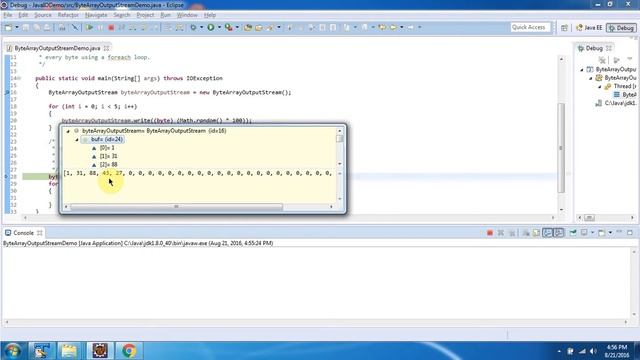Viewport: 640px width, 360px height.
Task: Open the Run launch dropdown arrow
Action: tap(219, 27)
